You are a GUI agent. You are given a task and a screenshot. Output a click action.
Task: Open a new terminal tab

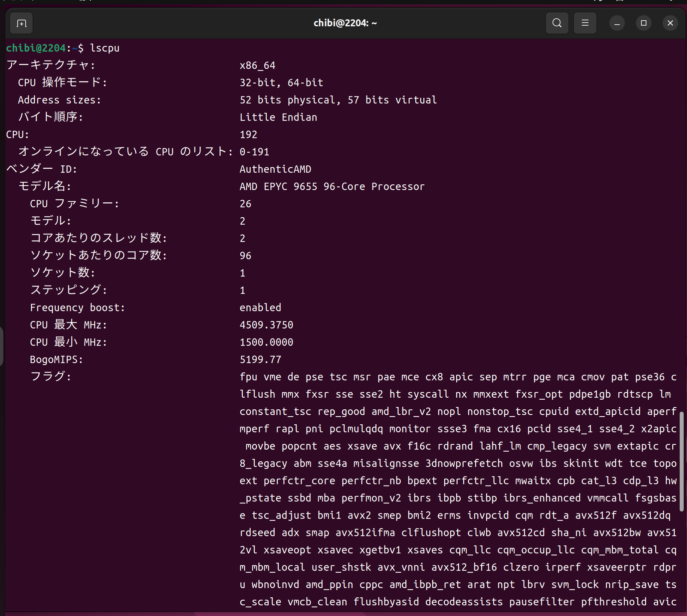pos(21,23)
